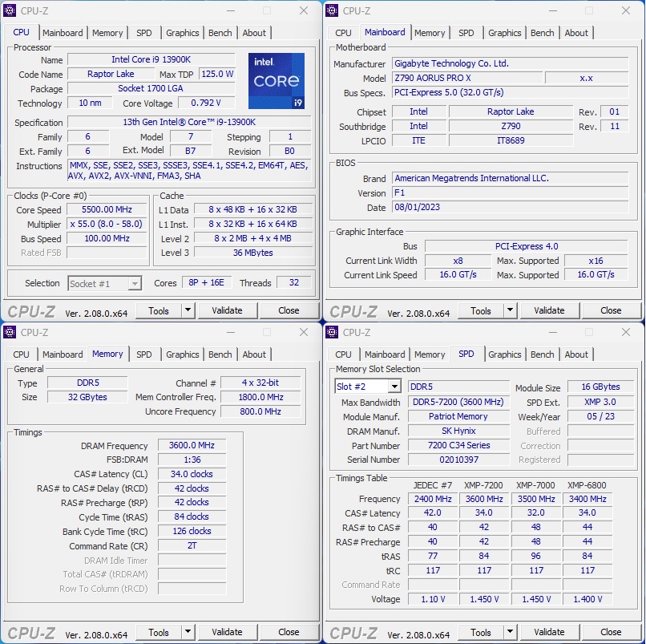The image size is (646, 644).
Task: Open the Memory tab in the CPU window
Action: [x=107, y=33]
